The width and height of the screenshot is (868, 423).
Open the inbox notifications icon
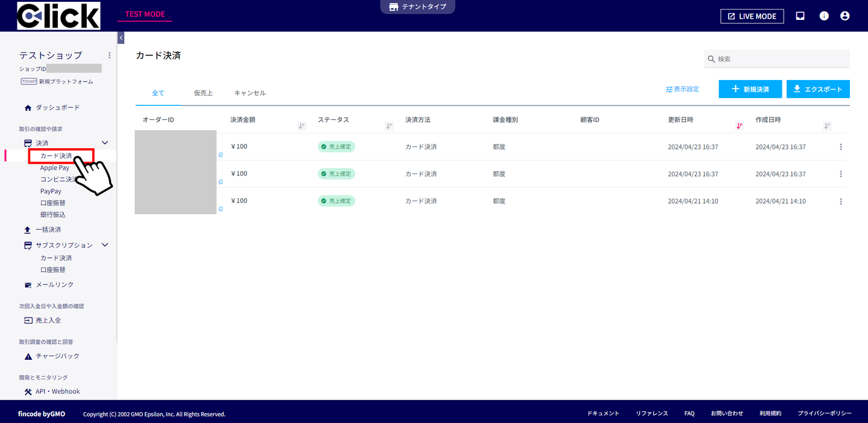tap(800, 16)
